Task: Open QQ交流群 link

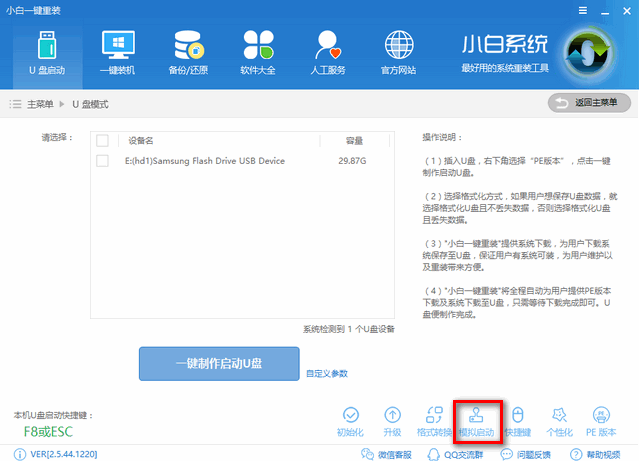Action: click(x=456, y=454)
